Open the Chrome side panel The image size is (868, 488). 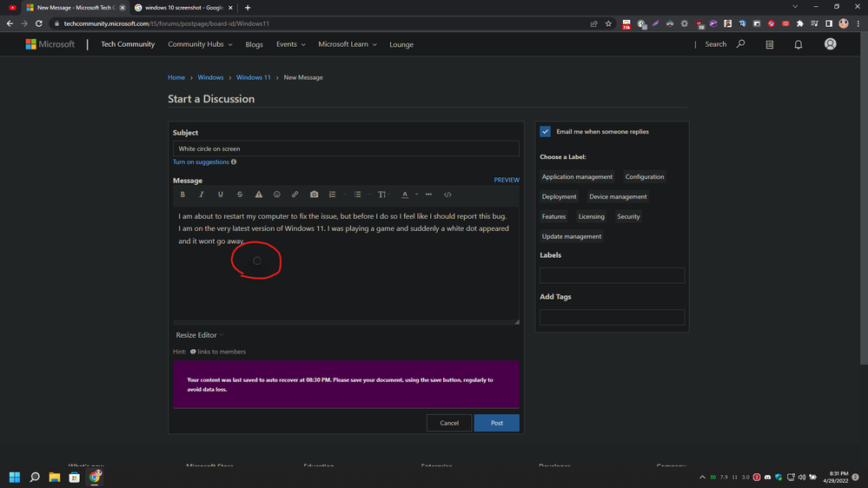(x=829, y=23)
